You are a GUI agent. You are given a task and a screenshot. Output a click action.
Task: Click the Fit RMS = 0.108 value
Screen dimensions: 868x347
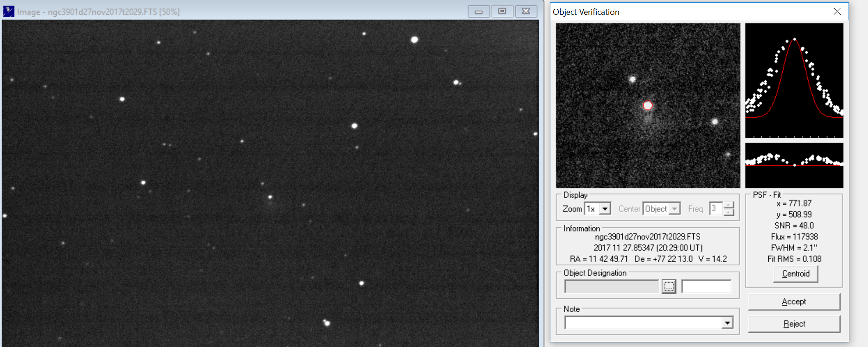coord(794,259)
